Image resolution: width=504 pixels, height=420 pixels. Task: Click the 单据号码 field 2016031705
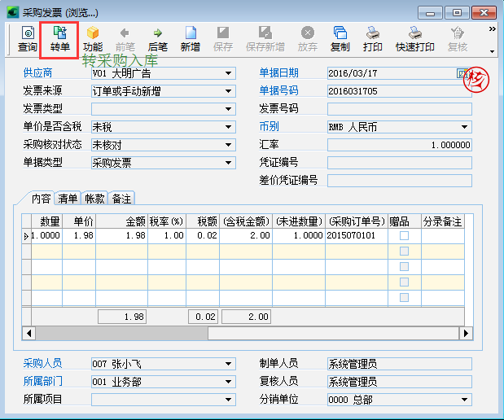pos(400,91)
